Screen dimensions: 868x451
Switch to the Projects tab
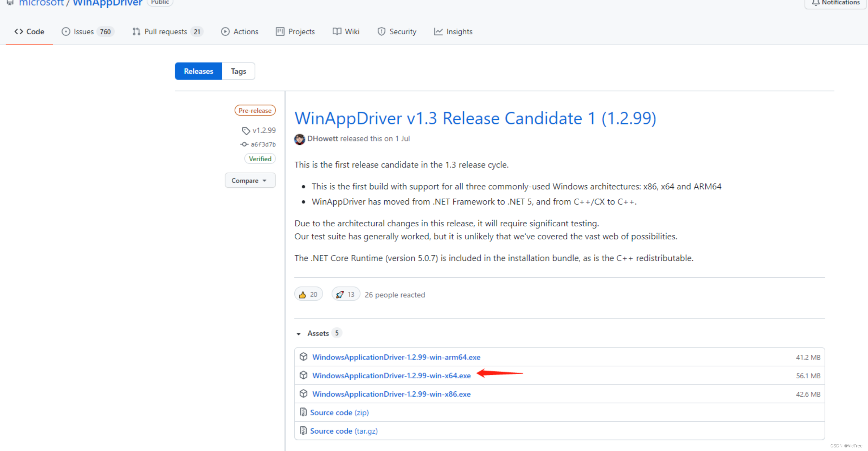coord(295,31)
